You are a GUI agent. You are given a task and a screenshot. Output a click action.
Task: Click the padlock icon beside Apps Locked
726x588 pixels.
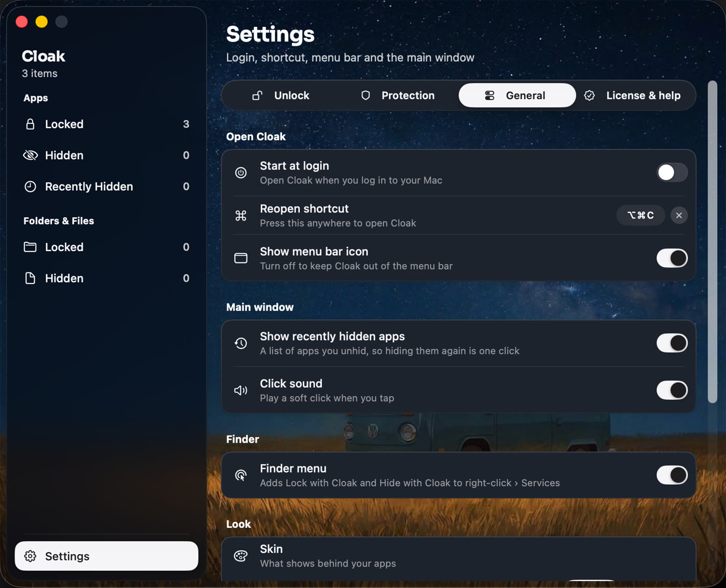30,124
